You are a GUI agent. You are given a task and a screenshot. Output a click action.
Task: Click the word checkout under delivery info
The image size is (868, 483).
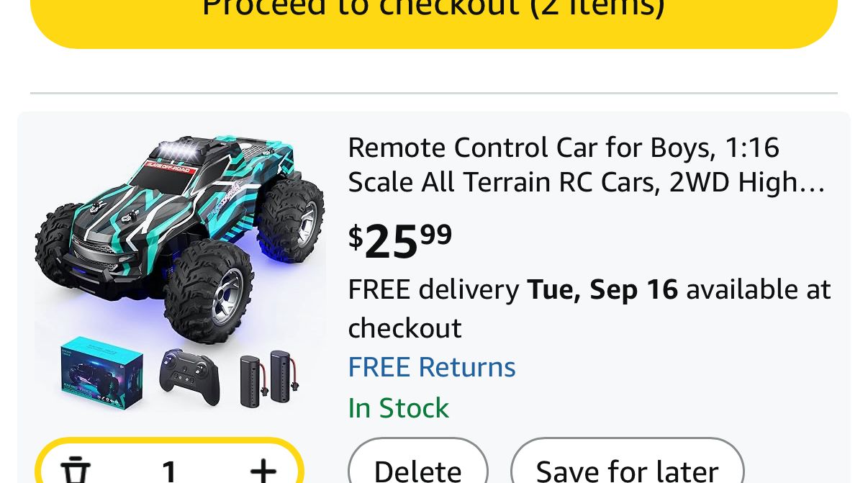point(404,328)
